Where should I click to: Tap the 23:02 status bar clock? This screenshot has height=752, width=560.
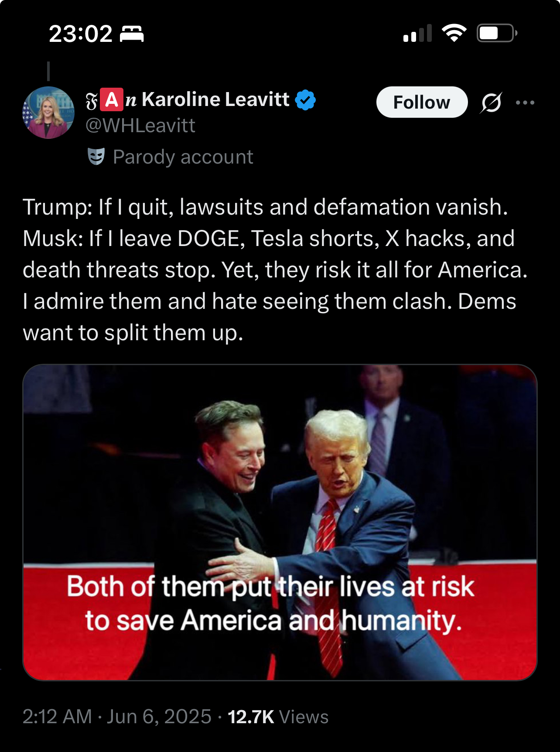tap(81, 34)
